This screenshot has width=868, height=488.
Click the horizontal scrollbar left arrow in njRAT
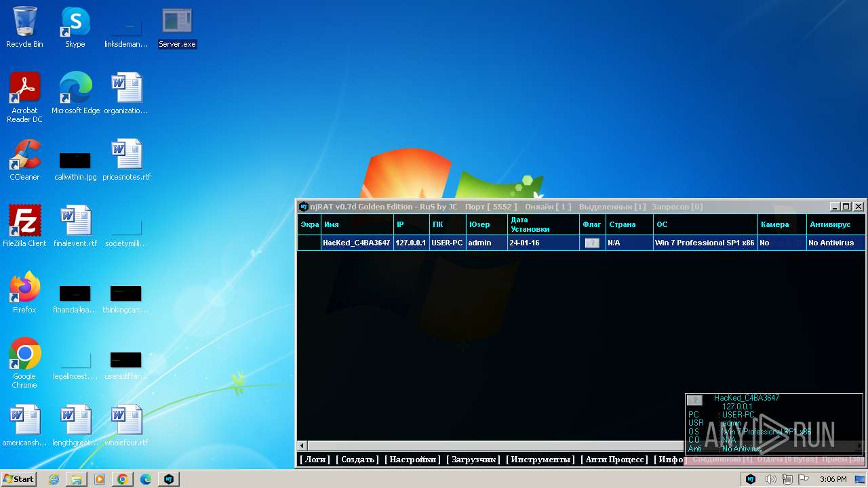(302, 446)
